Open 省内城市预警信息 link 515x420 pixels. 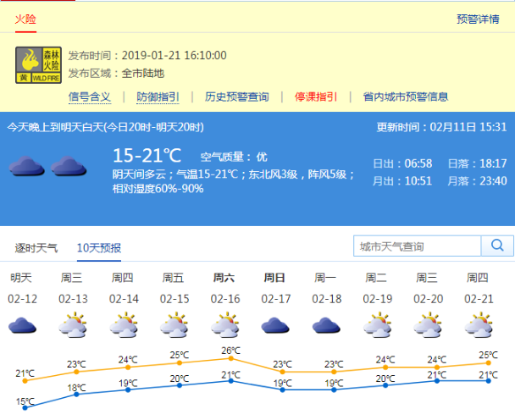click(406, 97)
